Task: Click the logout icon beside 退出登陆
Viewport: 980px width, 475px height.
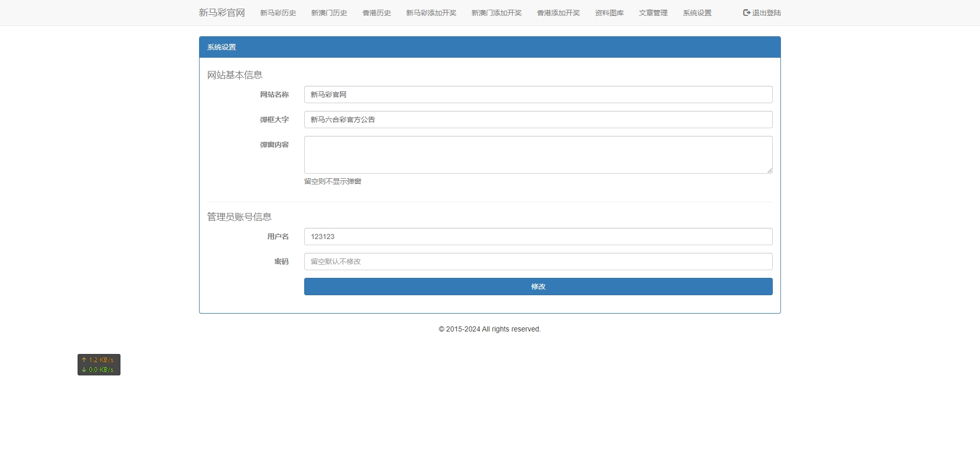Action: pyautogui.click(x=746, y=13)
